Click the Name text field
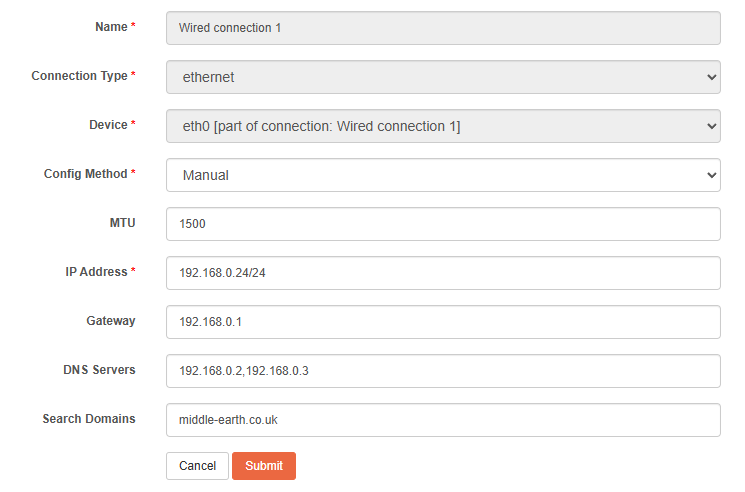 tap(443, 28)
